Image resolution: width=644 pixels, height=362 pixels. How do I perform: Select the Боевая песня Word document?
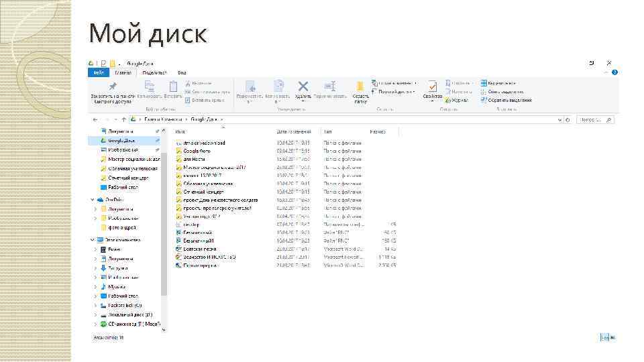pos(196,249)
